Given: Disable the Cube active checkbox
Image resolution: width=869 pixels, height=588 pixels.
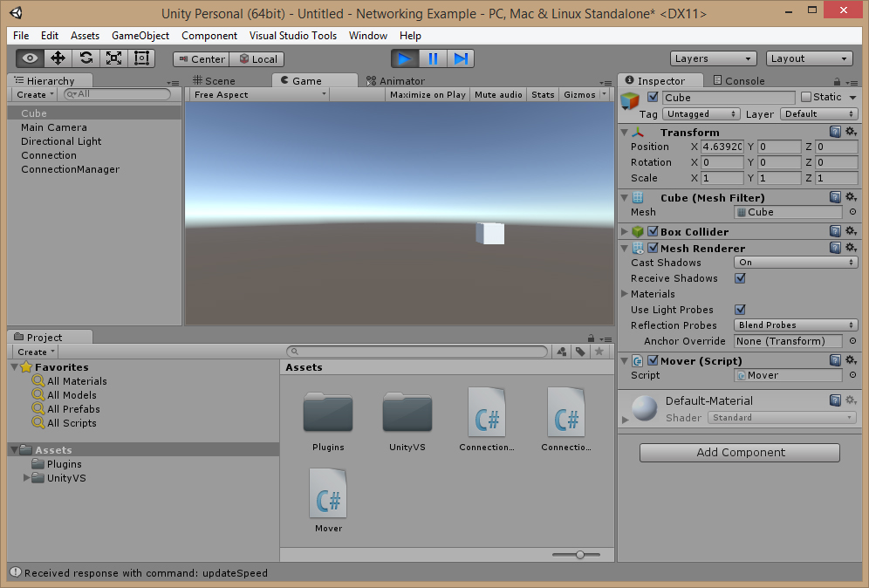Looking at the screenshot, I should [x=653, y=97].
